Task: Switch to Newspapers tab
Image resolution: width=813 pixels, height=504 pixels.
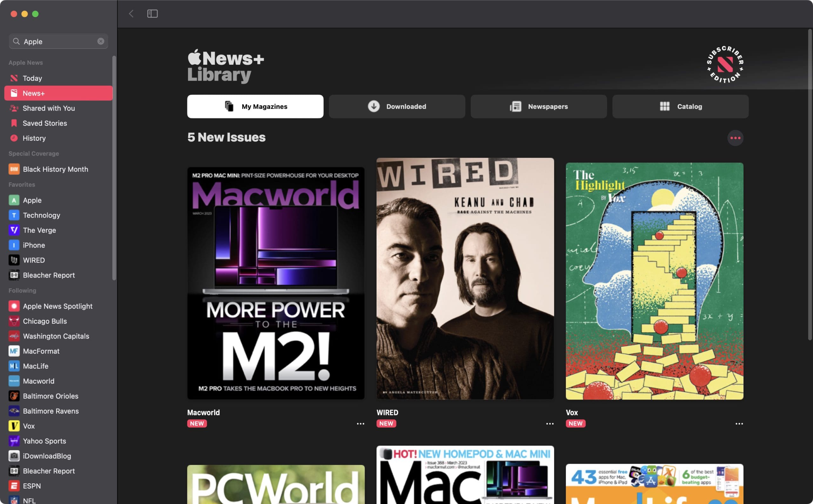Action: [x=539, y=106]
